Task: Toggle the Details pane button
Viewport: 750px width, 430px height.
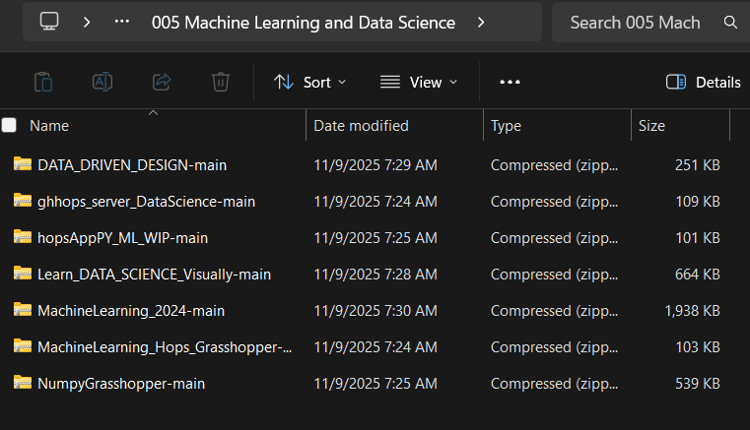Action: click(x=703, y=82)
